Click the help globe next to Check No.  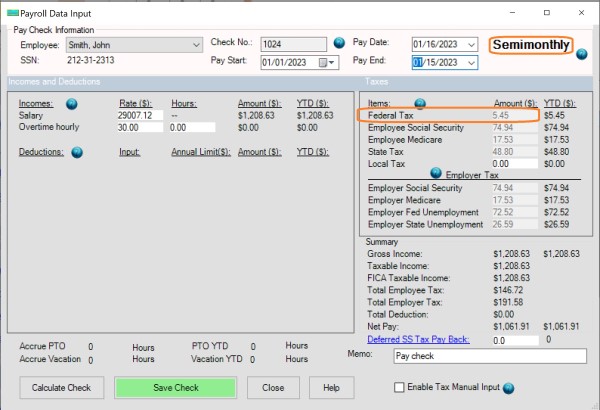tap(340, 44)
